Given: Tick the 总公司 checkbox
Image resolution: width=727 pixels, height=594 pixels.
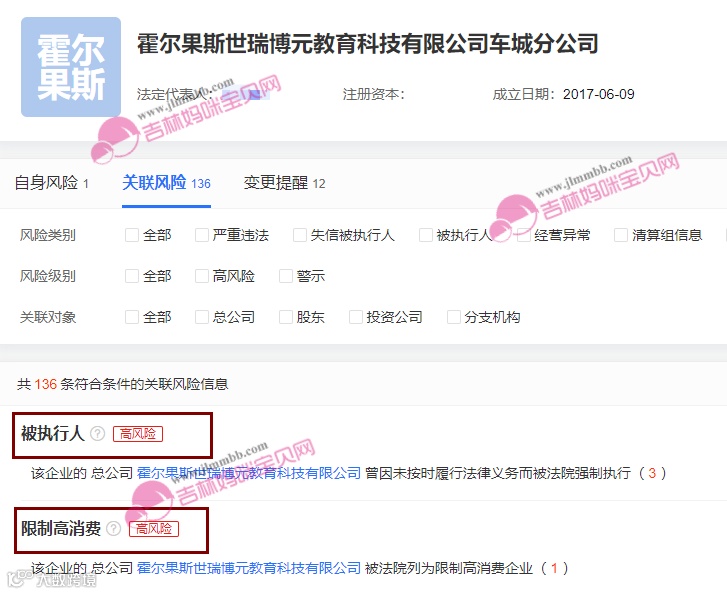Looking at the screenshot, I should click(x=202, y=317).
